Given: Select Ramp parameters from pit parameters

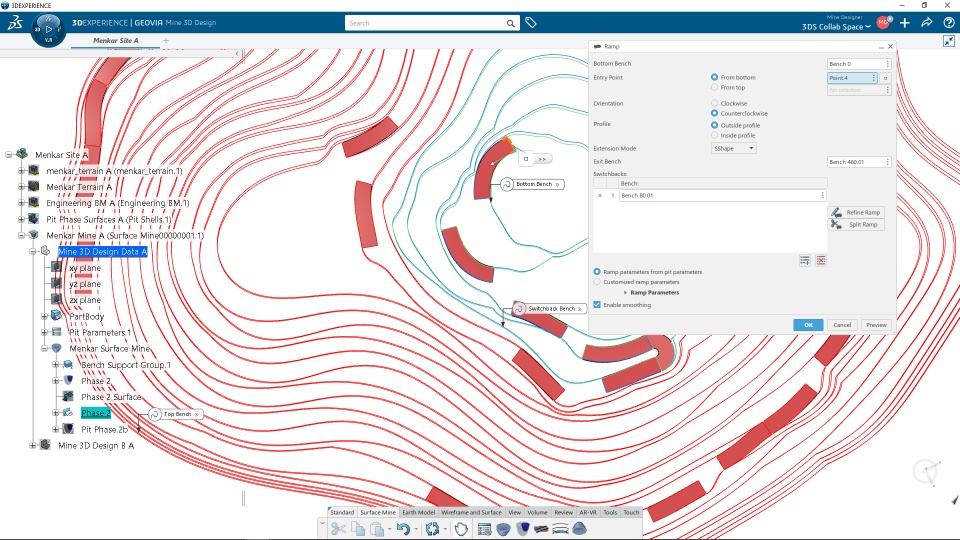Looking at the screenshot, I should (597, 271).
